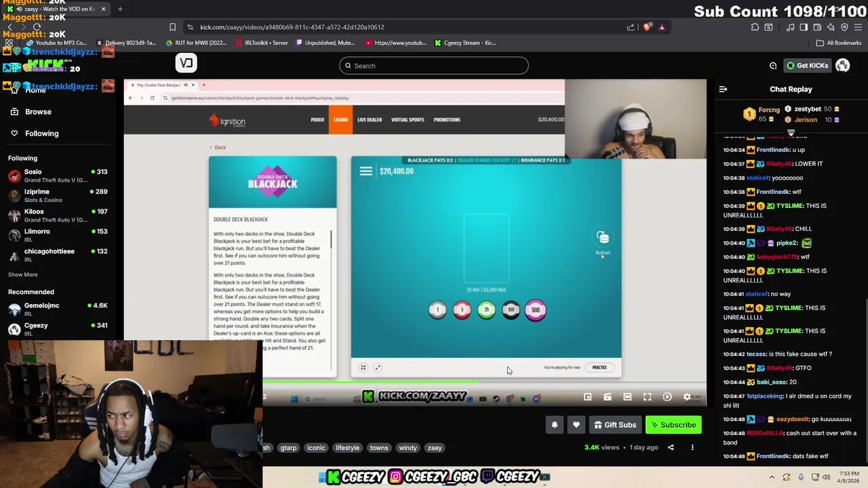Toggle the browser sidebar panel
The width and height of the screenshot is (868, 488).
click(804, 27)
